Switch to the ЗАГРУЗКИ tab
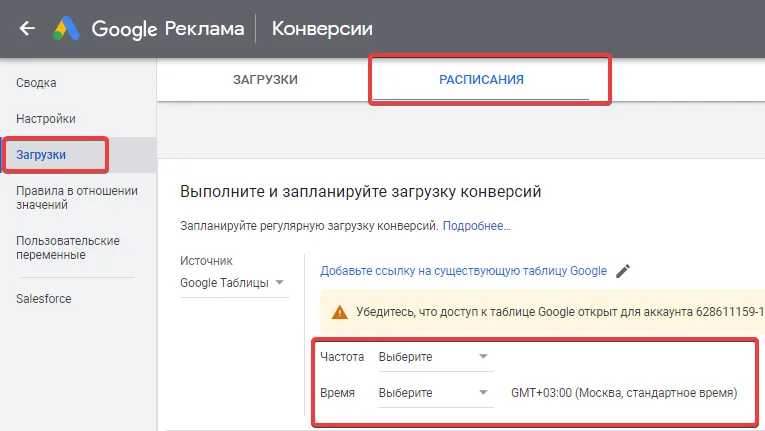Image resolution: width=765 pixels, height=431 pixels. pyautogui.click(x=265, y=80)
